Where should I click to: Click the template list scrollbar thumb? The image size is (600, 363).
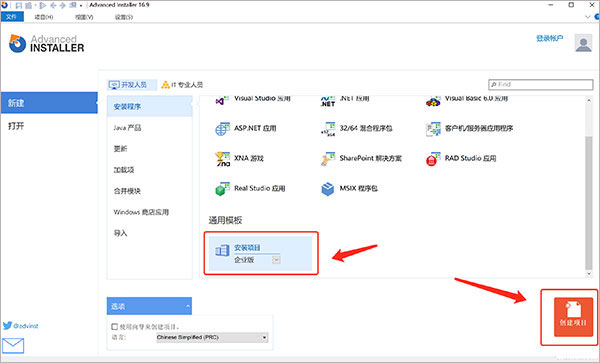589,203
